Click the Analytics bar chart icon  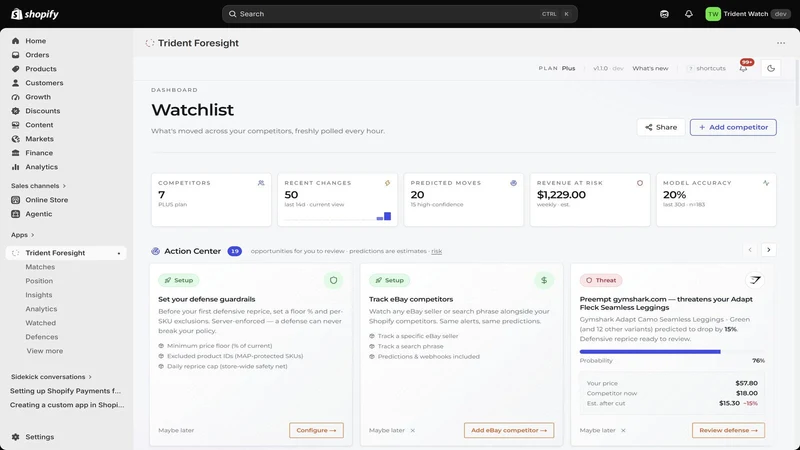[15, 167]
